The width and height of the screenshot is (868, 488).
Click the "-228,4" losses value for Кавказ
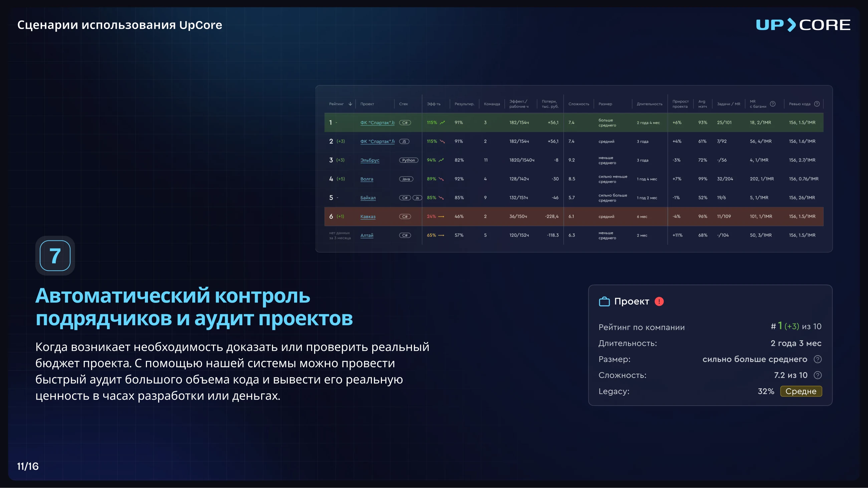tap(552, 216)
